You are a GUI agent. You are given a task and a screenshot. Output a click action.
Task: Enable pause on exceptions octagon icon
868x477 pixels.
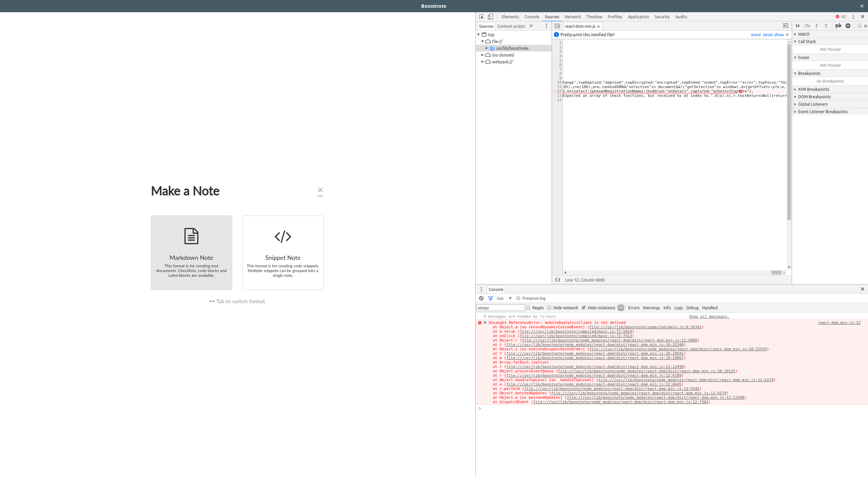point(848,26)
